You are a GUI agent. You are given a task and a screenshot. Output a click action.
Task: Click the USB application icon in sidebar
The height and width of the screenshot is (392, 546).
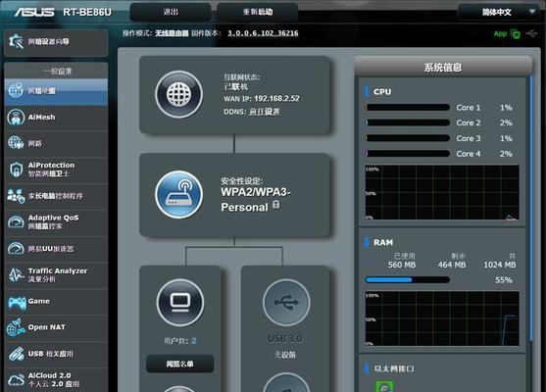click(x=16, y=354)
